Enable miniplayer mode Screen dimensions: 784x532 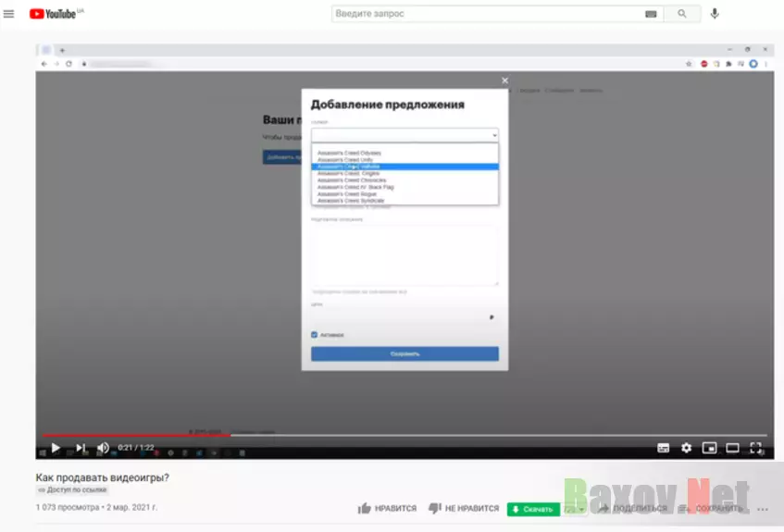pos(710,448)
